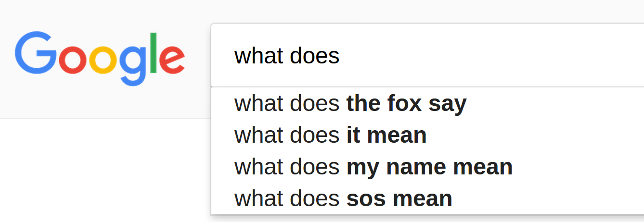Click empty search box area right of query

click(491, 56)
